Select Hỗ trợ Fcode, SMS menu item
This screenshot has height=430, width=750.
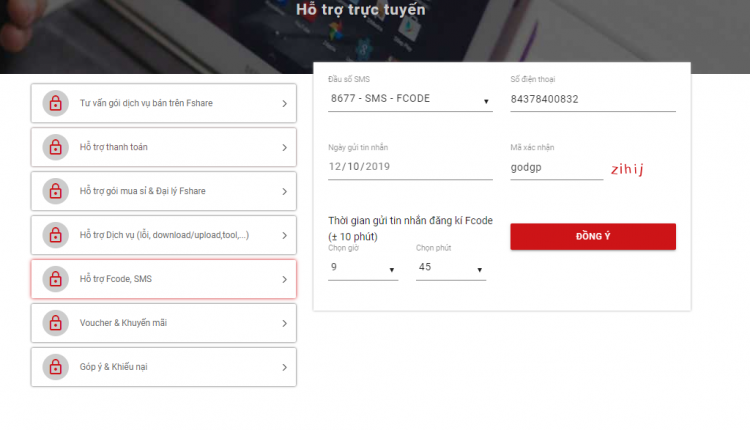[164, 279]
